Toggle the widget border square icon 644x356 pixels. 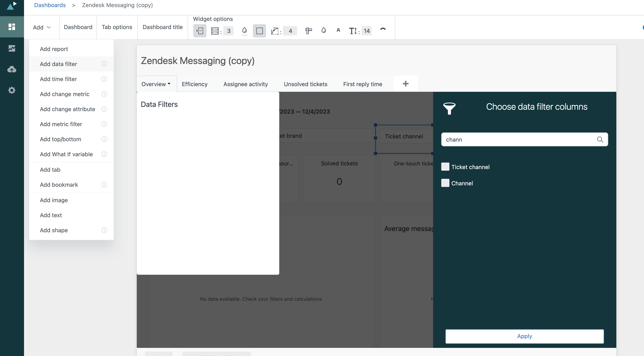click(259, 31)
